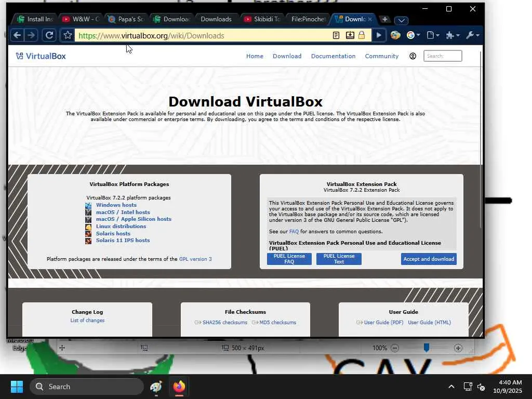Open the wrench tools dropdown
Screen dimensions: 532x399
(472, 35)
